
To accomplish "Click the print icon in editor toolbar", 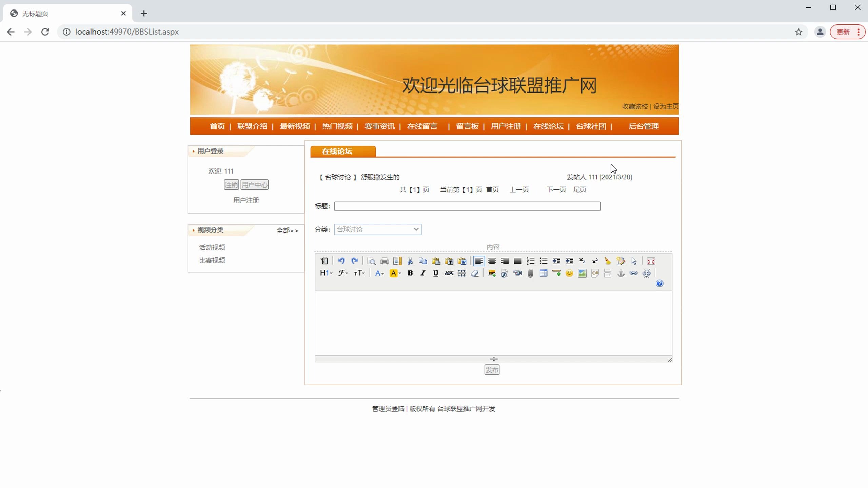I will tap(384, 261).
